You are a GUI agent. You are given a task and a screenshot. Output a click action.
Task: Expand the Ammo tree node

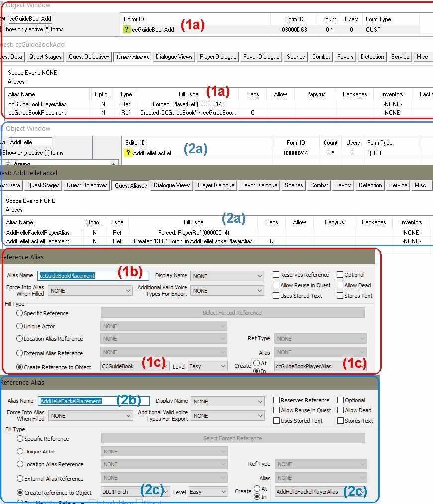(9, 164)
